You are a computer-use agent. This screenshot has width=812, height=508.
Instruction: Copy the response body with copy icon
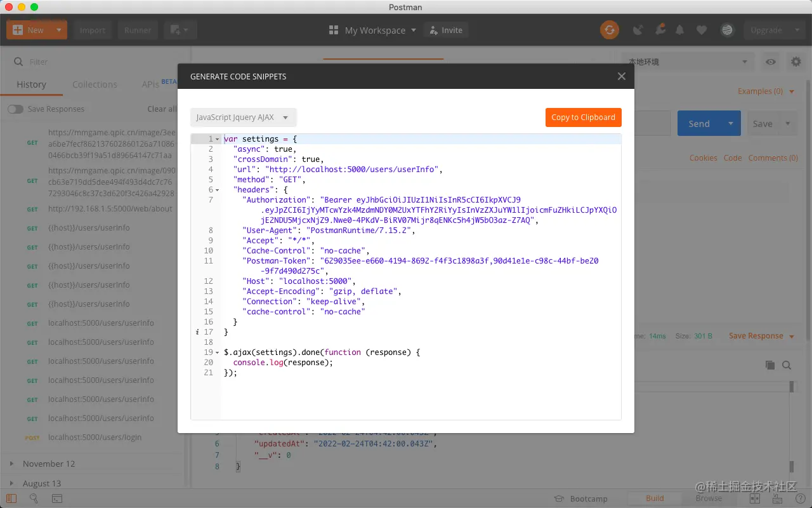(x=770, y=365)
